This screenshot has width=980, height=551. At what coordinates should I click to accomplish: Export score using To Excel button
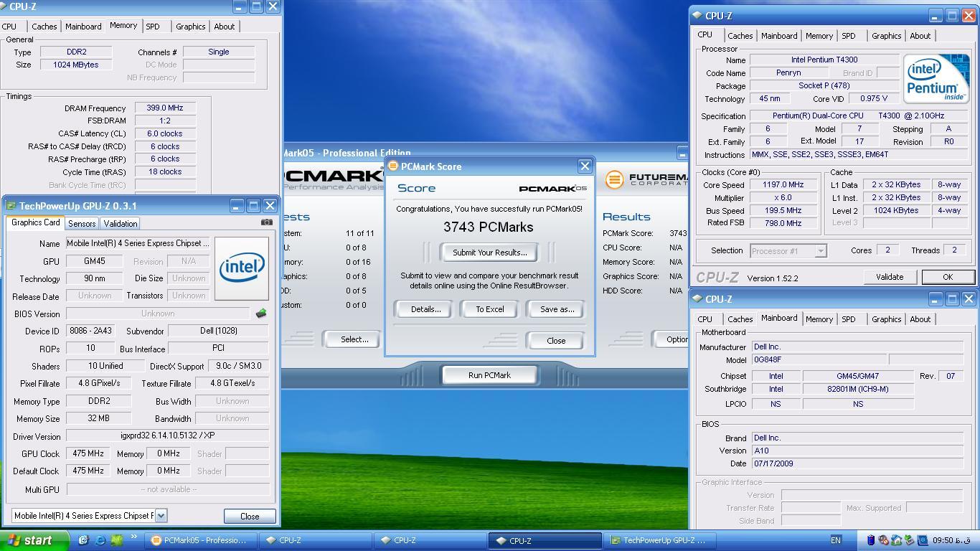tap(490, 309)
